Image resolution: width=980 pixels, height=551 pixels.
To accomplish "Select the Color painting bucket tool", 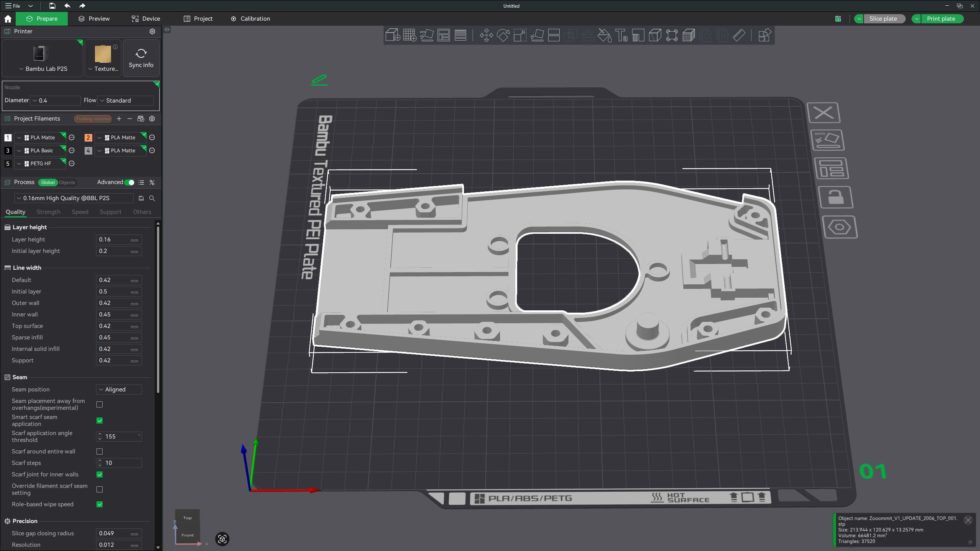I will coord(604,35).
